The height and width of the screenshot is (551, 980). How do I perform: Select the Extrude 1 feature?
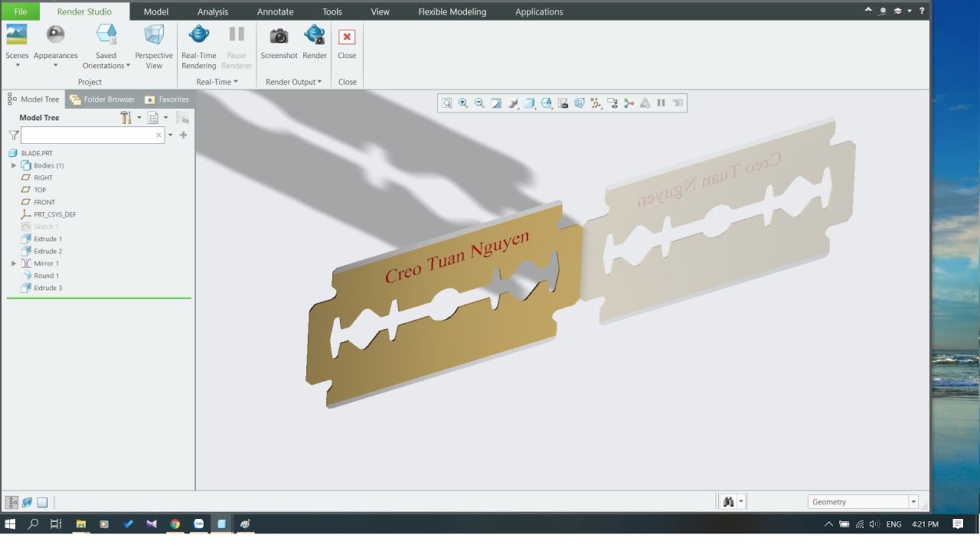click(x=42, y=239)
